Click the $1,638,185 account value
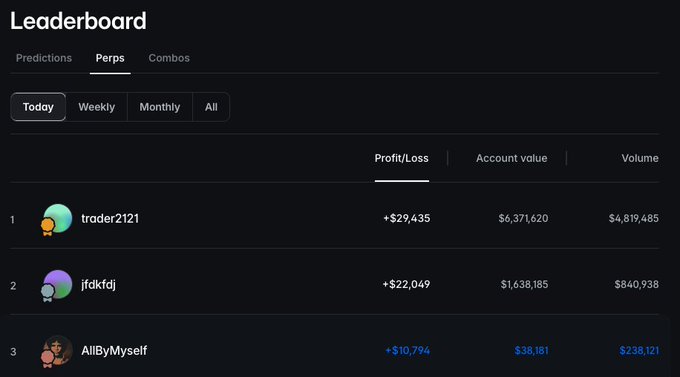The image size is (680, 377). tap(524, 284)
